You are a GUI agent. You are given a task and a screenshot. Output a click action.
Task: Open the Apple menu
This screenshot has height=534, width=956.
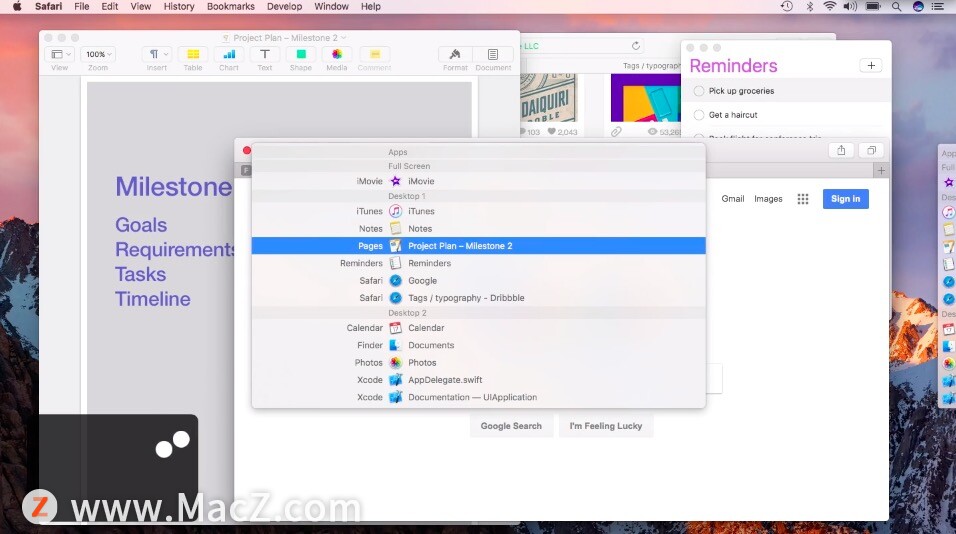(x=16, y=6)
